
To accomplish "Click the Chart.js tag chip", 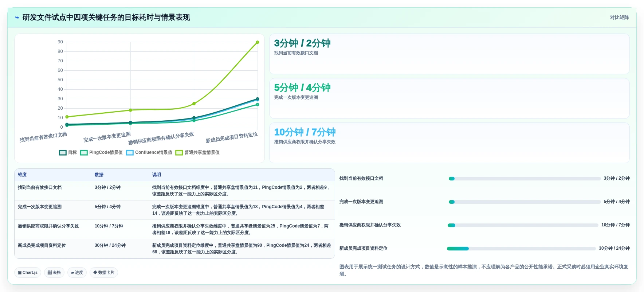I will (28, 272).
